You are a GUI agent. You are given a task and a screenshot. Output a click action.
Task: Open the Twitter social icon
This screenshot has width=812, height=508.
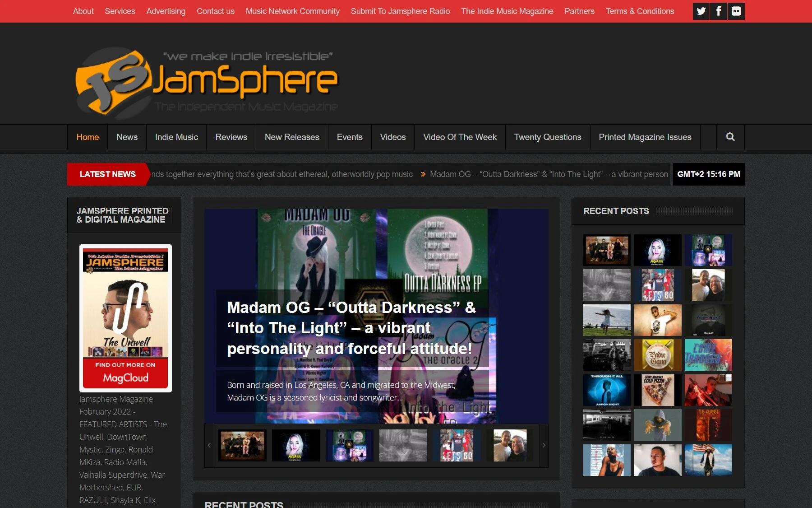tap(701, 11)
